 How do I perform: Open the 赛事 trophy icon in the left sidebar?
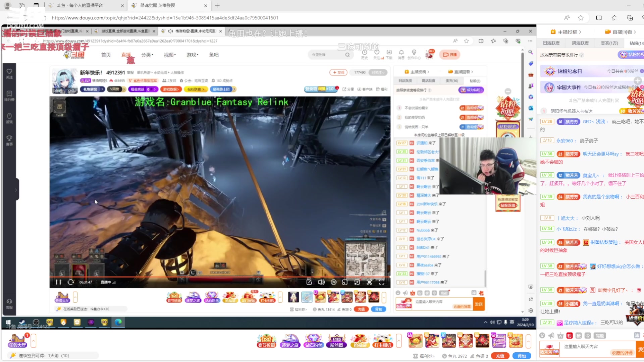9,140
